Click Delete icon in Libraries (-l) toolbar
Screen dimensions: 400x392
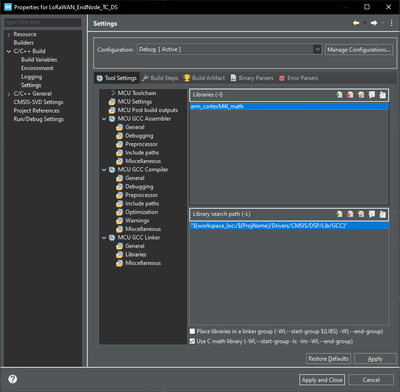coord(350,95)
